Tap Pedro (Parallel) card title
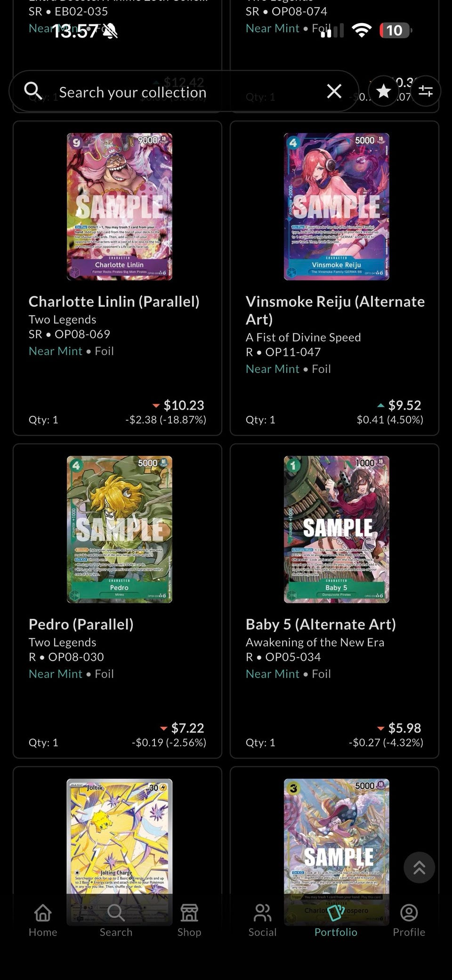452x980 pixels. coord(81,624)
